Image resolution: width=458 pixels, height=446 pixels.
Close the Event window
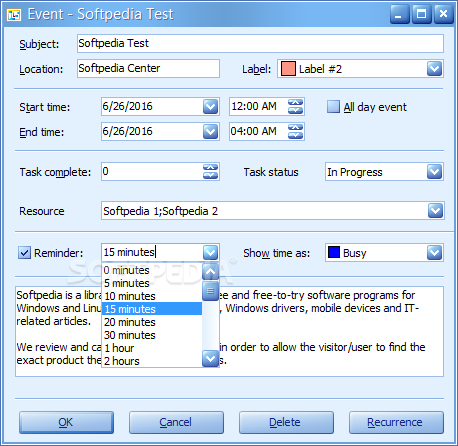pyautogui.click(x=443, y=14)
